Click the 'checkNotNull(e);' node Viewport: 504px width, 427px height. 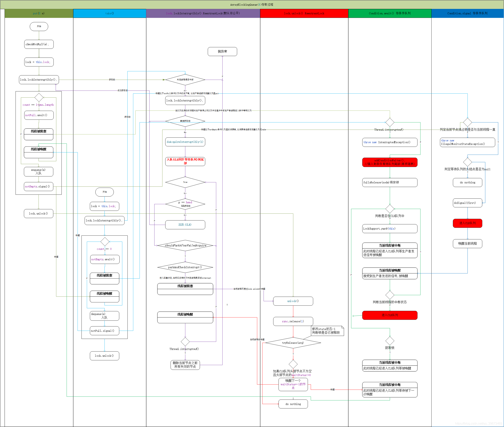pos(39,44)
